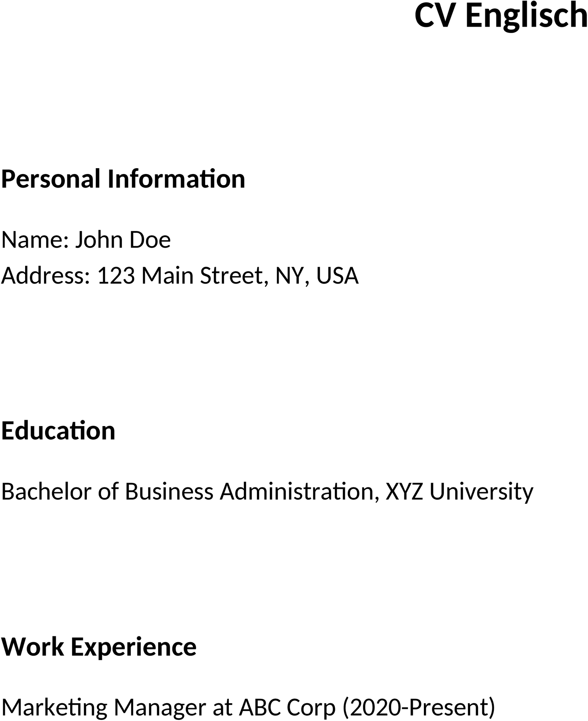
Task: Select the Work Experience heading
Action: [99, 647]
